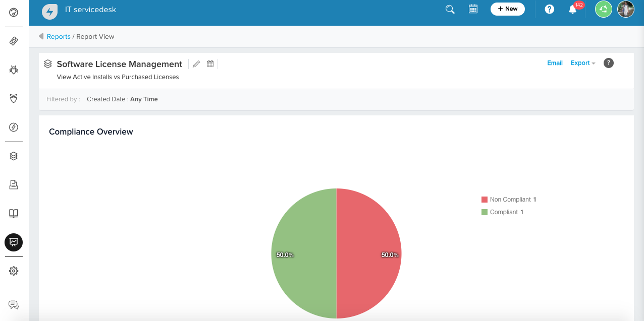Schedule the report using the calendar icon
The width and height of the screenshot is (644, 321).
click(210, 63)
